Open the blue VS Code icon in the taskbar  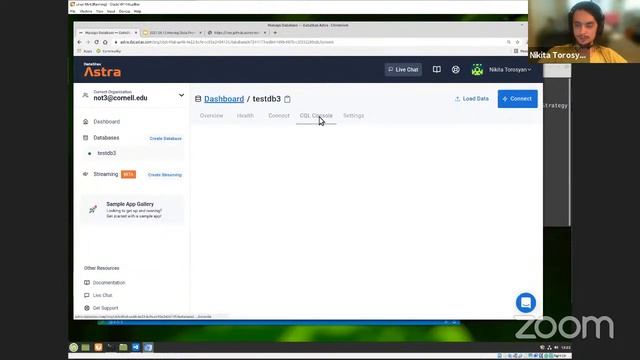click(136, 347)
